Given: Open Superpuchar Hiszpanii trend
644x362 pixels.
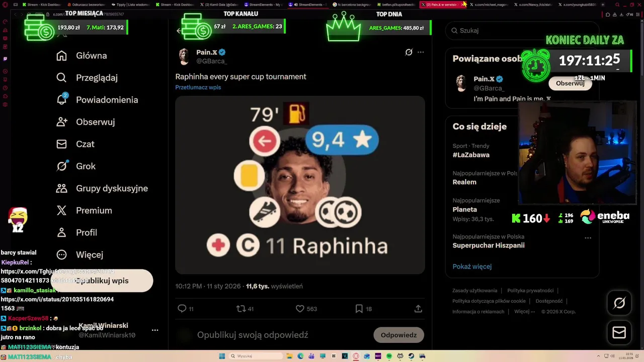Looking at the screenshot, I should coord(489,245).
